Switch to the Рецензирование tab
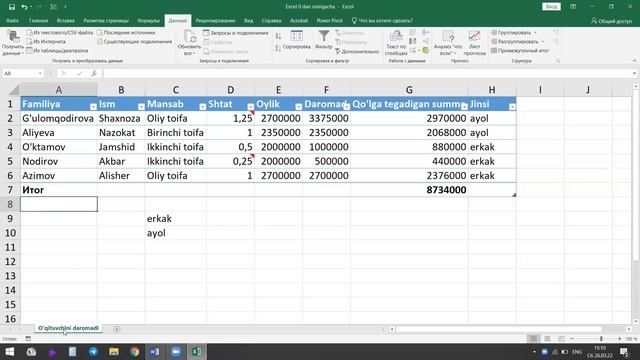 point(215,20)
